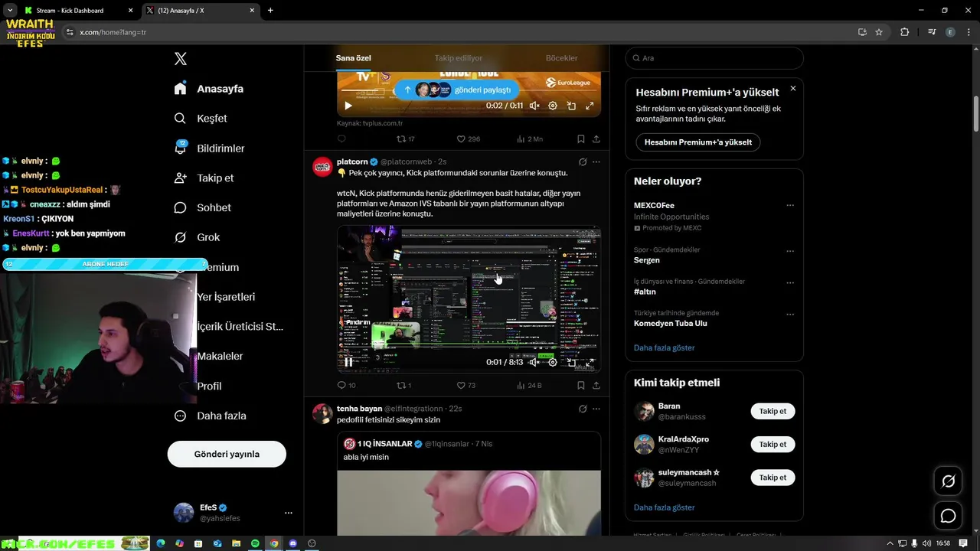Open Grok action on platcorn post
The width and height of the screenshot is (980, 551).
pyautogui.click(x=583, y=162)
